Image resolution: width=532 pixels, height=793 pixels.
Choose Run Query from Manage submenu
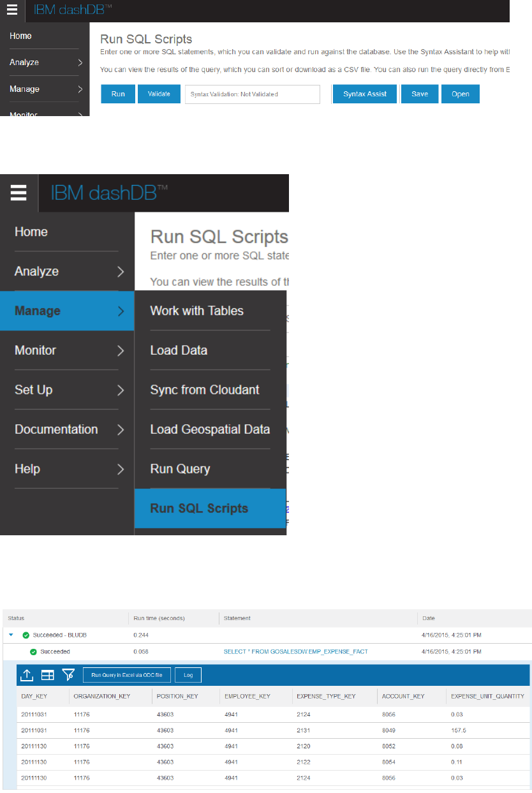pos(180,469)
